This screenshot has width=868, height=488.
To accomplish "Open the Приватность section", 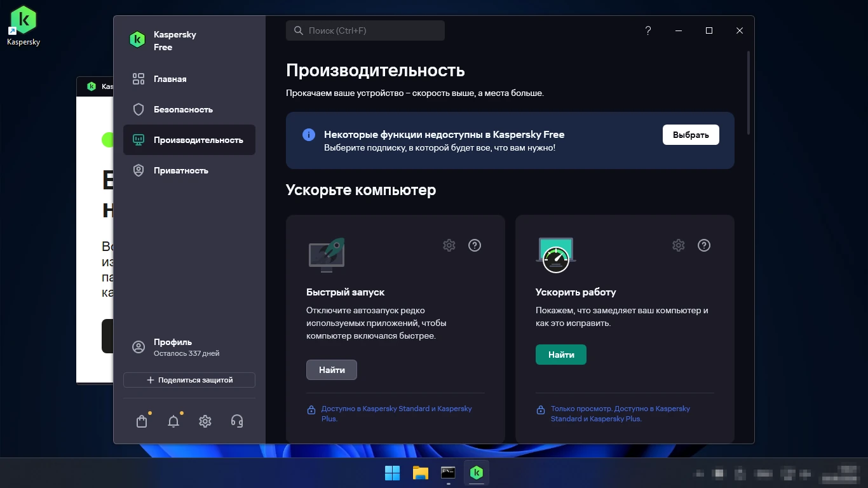I will pyautogui.click(x=189, y=170).
